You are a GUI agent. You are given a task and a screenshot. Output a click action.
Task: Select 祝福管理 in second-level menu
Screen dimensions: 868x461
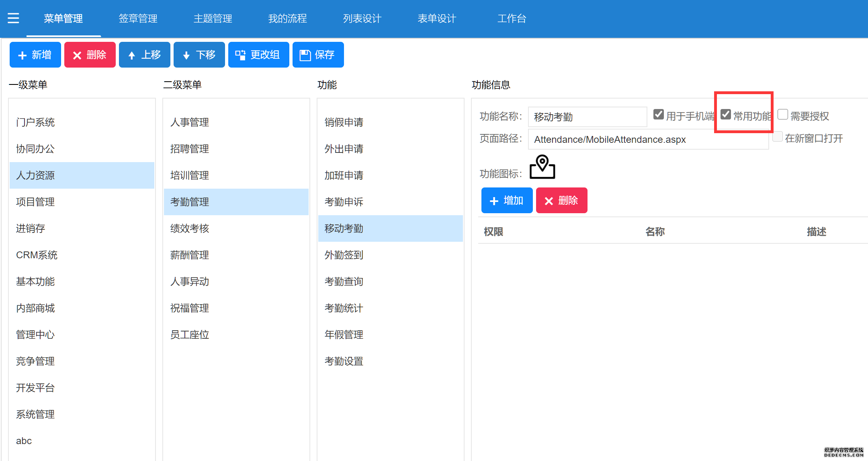[236, 308]
